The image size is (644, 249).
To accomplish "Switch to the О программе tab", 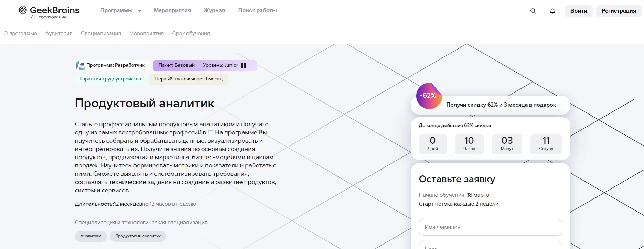I will coord(20,34).
